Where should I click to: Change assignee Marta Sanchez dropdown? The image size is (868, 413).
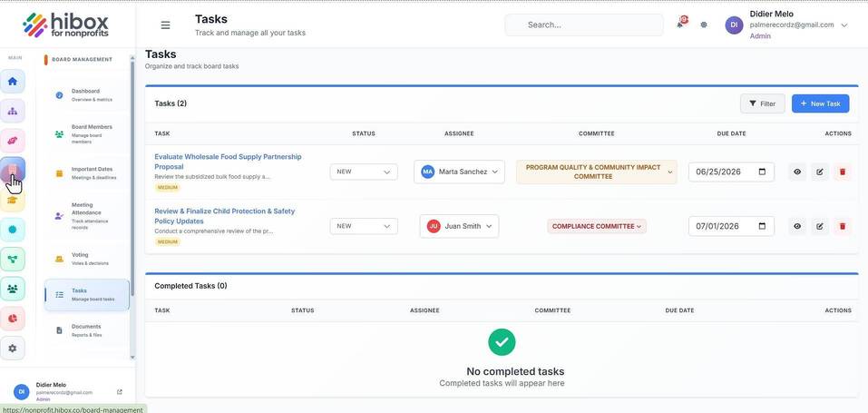pyautogui.click(x=459, y=172)
